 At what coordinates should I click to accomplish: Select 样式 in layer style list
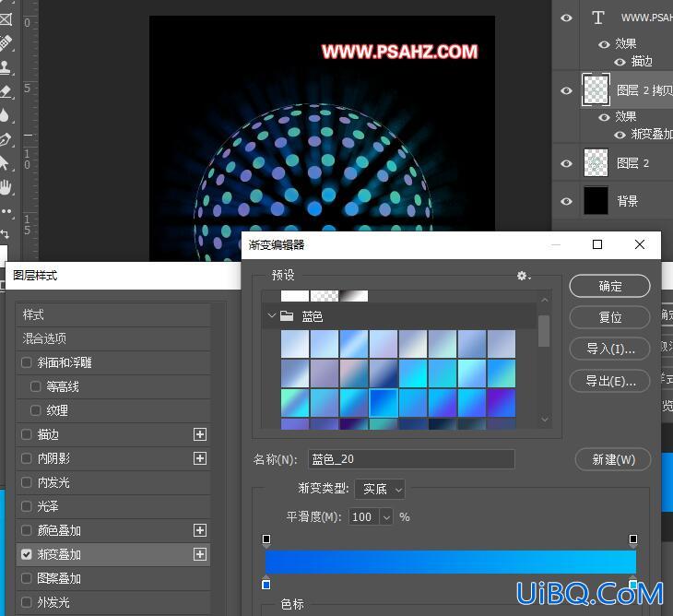tap(112, 314)
